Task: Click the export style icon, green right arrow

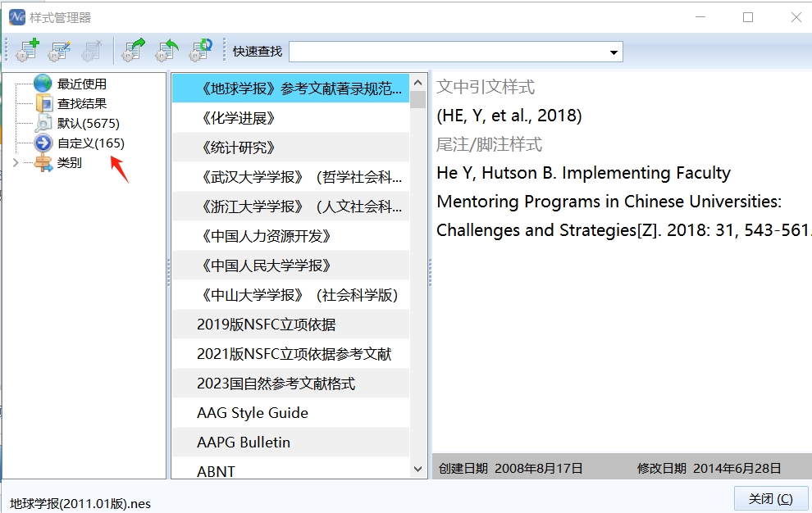Action: pyautogui.click(x=134, y=50)
